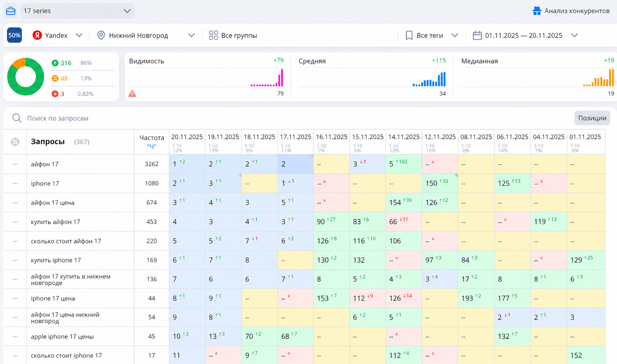617x364 pixels.
Task: Click the briefcase project icon
Action: coord(11,11)
